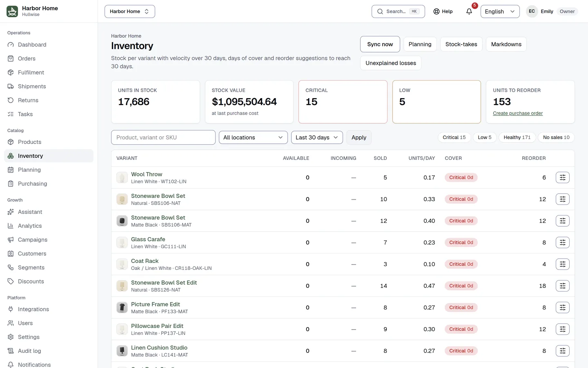Image resolution: width=588 pixels, height=368 pixels.
Task: Expand the Last 30 days dropdown
Action: (x=317, y=137)
